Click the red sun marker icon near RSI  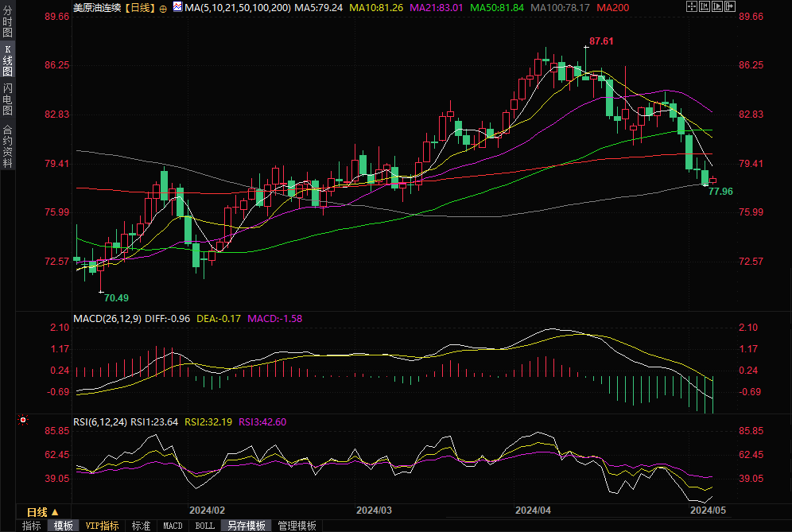(x=24, y=420)
